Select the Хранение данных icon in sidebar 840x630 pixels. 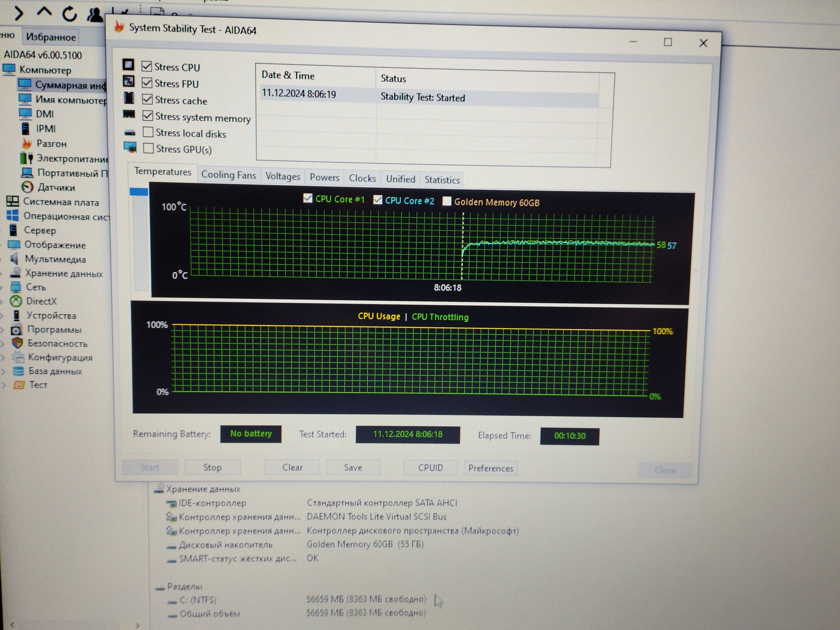pyautogui.click(x=15, y=272)
